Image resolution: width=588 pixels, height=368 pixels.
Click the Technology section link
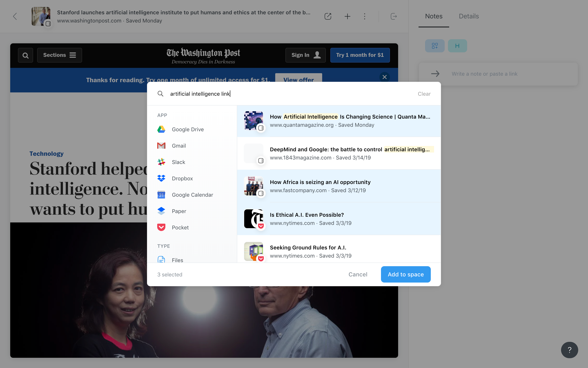pos(46,154)
